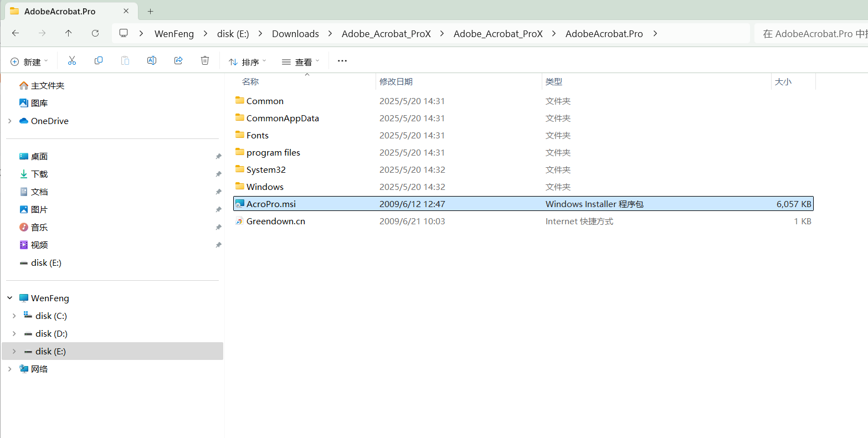Click the 6,057 KB size cell

coord(794,204)
